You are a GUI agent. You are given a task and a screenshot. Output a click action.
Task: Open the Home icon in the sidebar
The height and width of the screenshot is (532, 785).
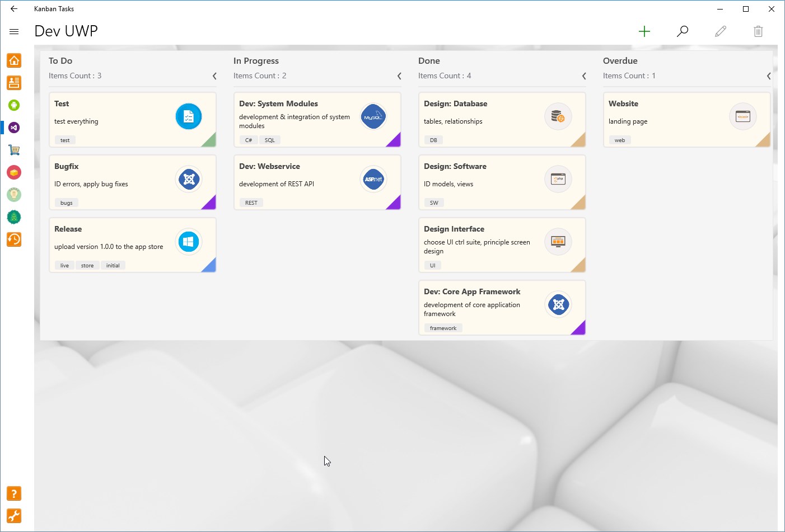coord(14,60)
